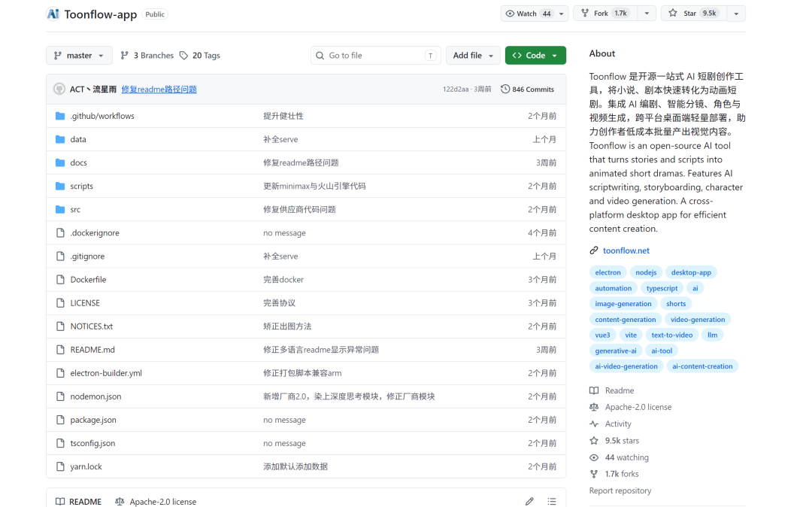The image size is (812, 507).
Task: Click the pulse icon beside Activity
Action: click(x=594, y=424)
